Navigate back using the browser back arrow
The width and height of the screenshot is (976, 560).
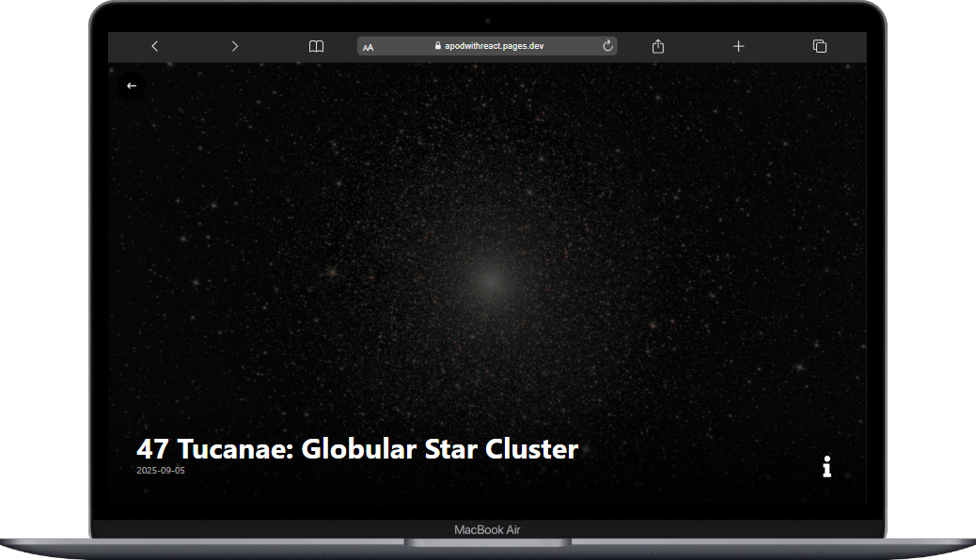(154, 45)
